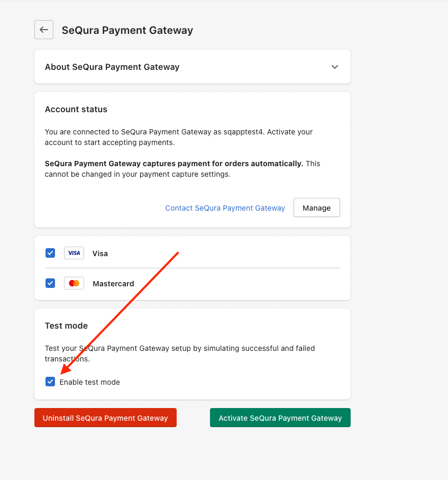Click the Visa card logo icon

74,253
